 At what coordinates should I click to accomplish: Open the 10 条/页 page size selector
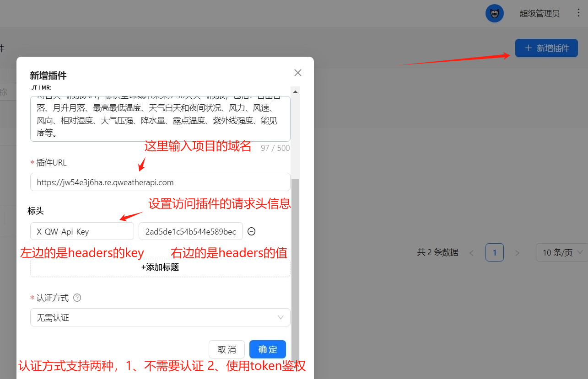[x=561, y=252]
